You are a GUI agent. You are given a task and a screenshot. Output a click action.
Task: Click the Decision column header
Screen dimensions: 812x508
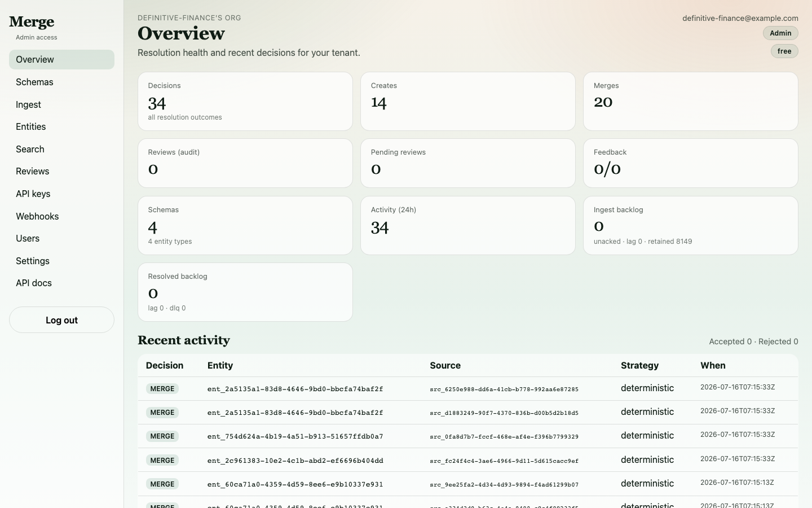tap(165, 366)
